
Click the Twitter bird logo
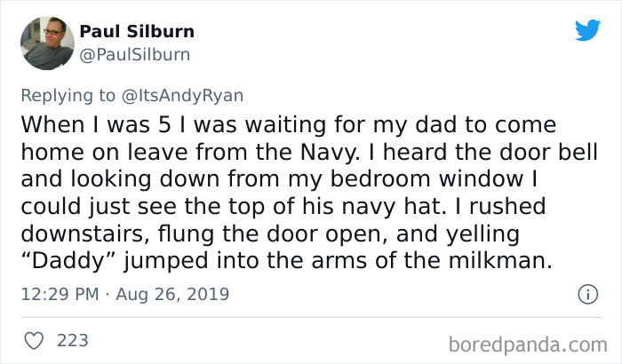click(587, 30)
